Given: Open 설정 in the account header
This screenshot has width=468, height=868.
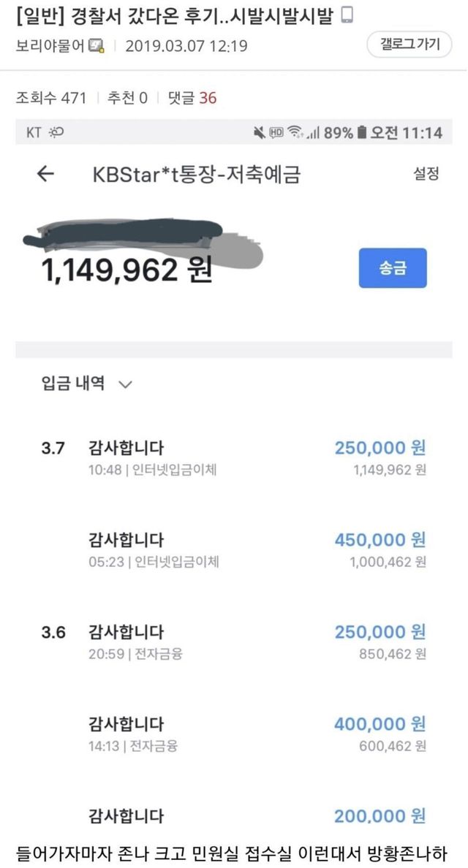Looking at the screenshot, I should pos(426,174).
